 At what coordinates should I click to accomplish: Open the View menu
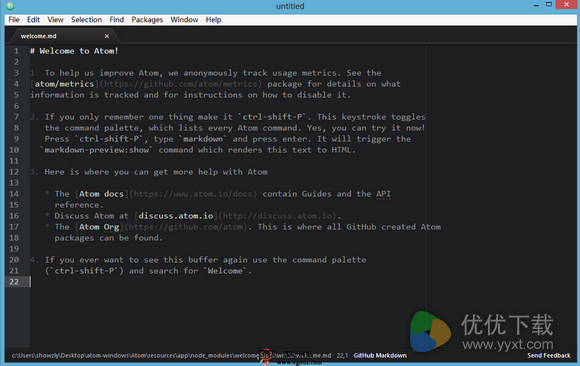coord(55,20)
